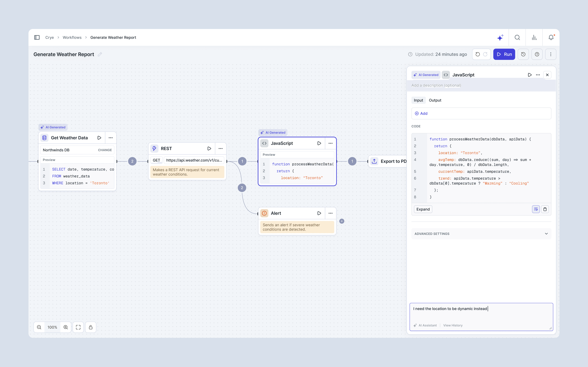Open the AI sparkle assistant in top bar
Image resolution: width=588 pixels, height=367 pixels.
(x=500, y=37)
